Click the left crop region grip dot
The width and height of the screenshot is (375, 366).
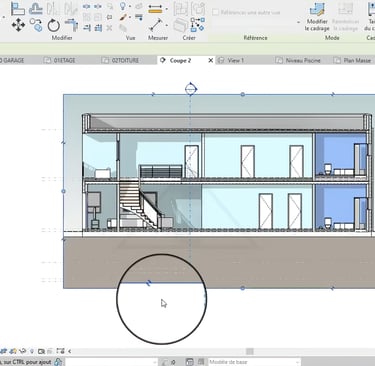[x=63, y=191]
